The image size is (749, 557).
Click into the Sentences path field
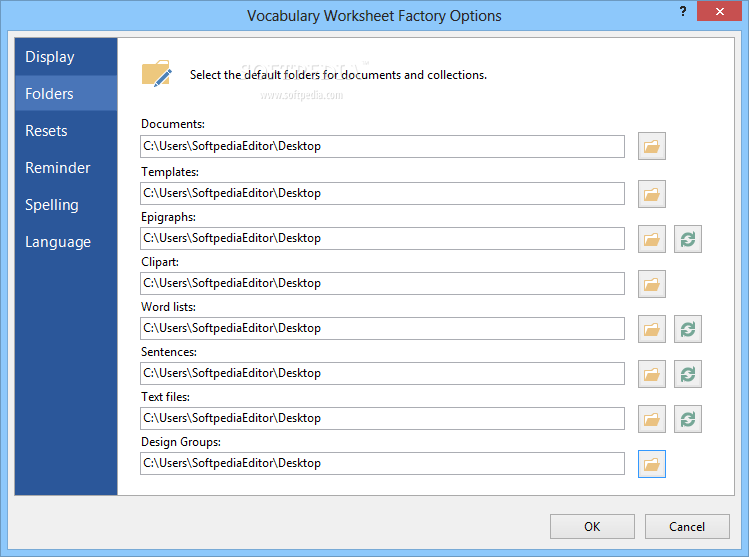tap(382, 373)
